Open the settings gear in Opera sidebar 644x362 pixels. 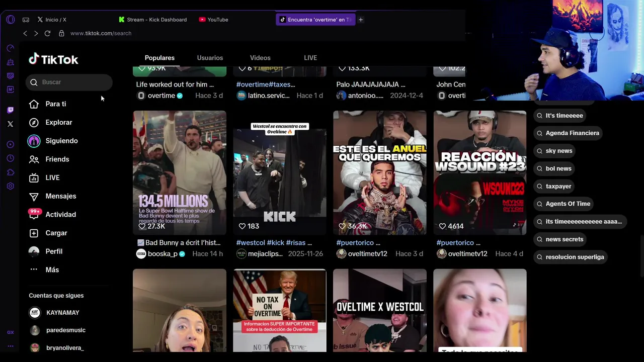[x=11, y=186]
